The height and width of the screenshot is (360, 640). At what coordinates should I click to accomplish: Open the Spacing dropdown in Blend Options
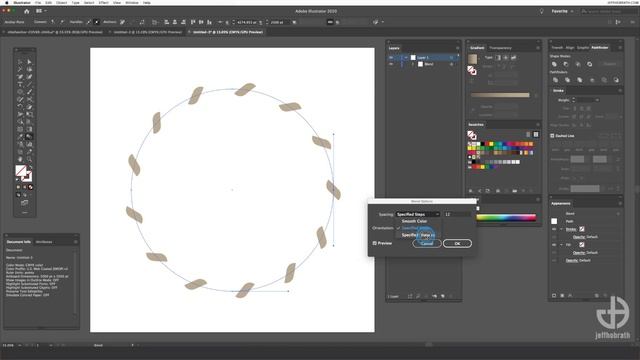[x=418, y=214]
